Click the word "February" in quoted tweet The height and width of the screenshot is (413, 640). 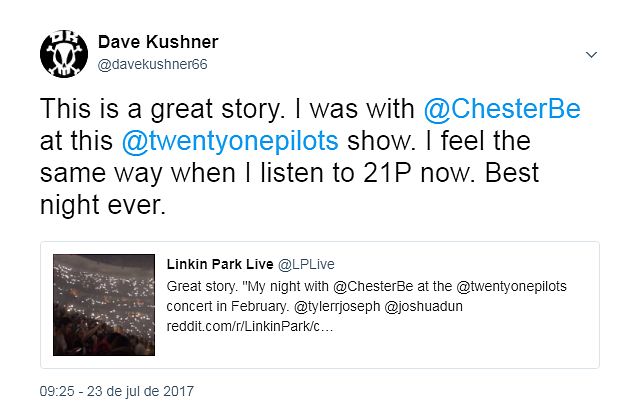coord(260,306)
